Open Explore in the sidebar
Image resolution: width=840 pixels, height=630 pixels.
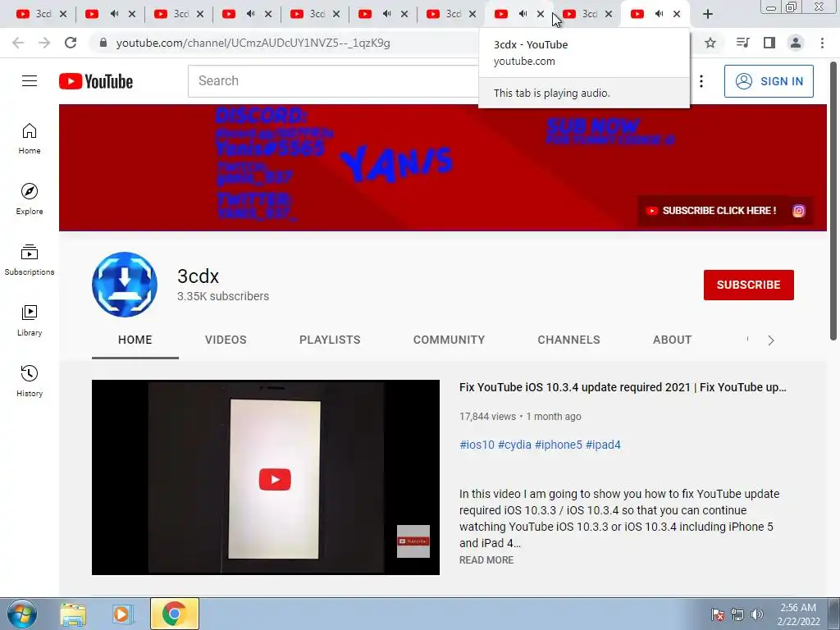(30, 199)
